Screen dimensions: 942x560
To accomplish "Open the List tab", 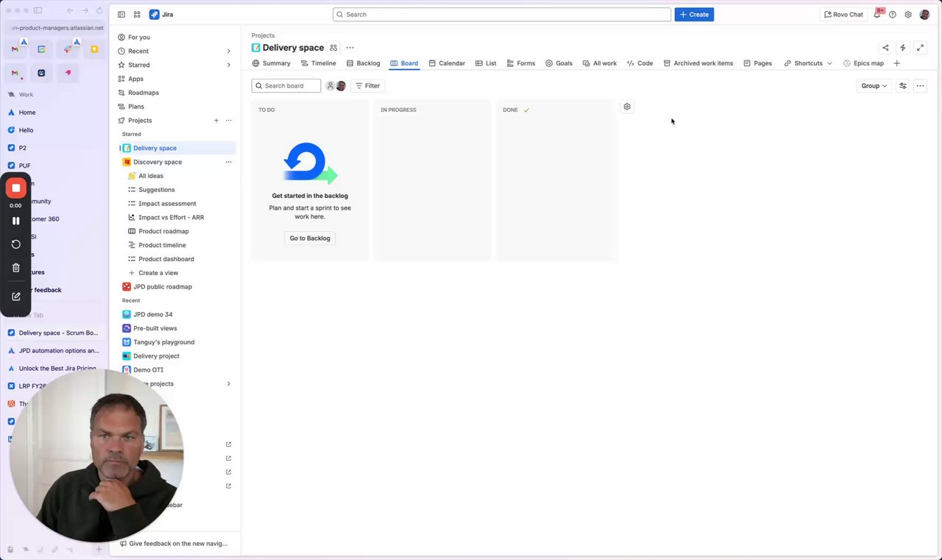I will pos(486,63).
